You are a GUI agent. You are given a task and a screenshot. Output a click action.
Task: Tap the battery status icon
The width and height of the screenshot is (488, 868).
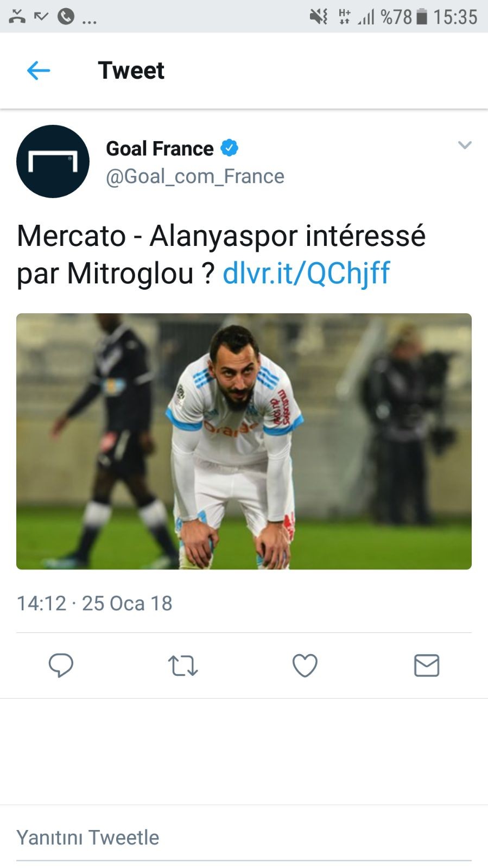pyautogui.click(x=422, y=16)
